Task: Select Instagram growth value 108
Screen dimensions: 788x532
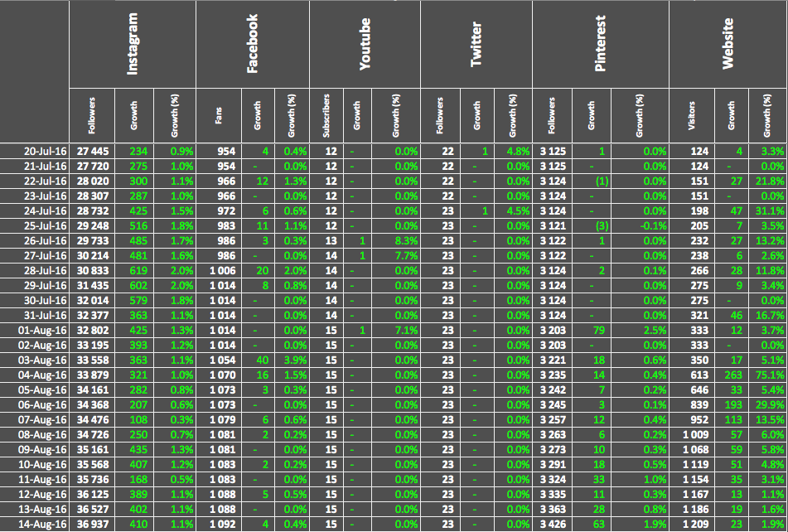Action: click(x=134, y=419)
